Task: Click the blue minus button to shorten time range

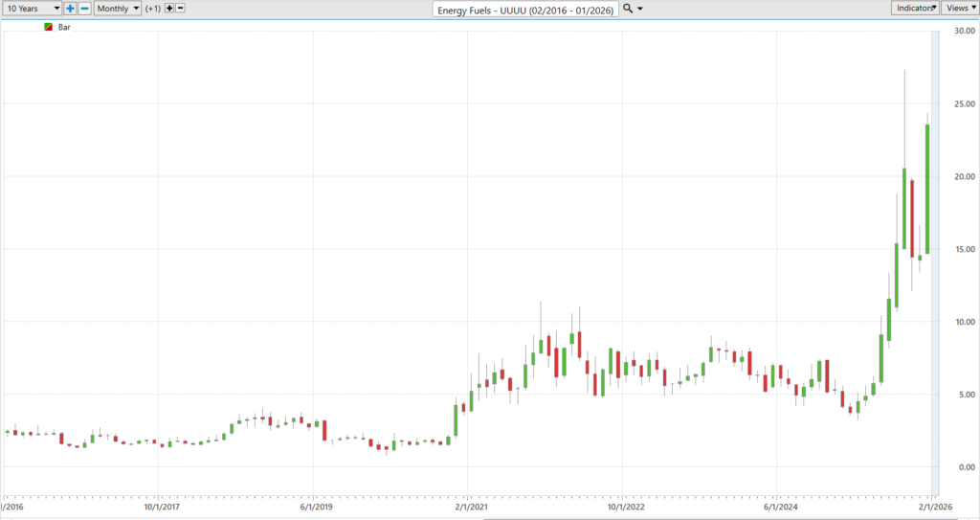Action: pos(84,8)
